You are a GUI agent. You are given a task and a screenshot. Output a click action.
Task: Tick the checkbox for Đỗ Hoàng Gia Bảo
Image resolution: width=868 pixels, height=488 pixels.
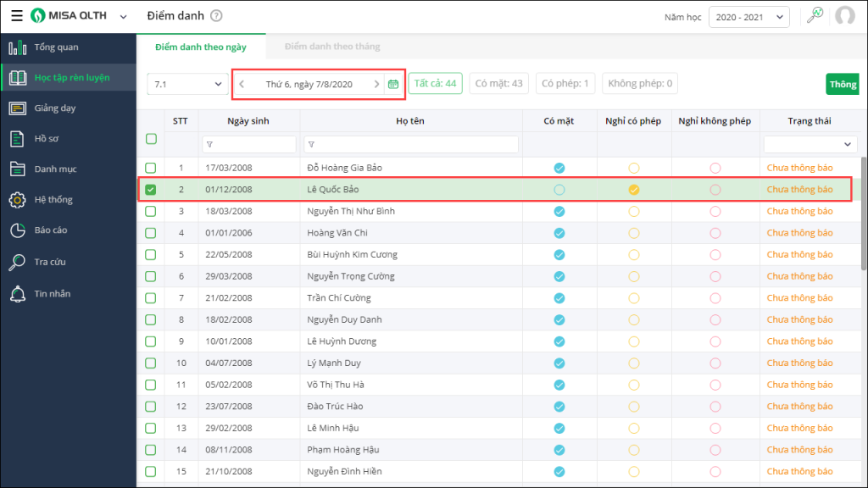151,168
